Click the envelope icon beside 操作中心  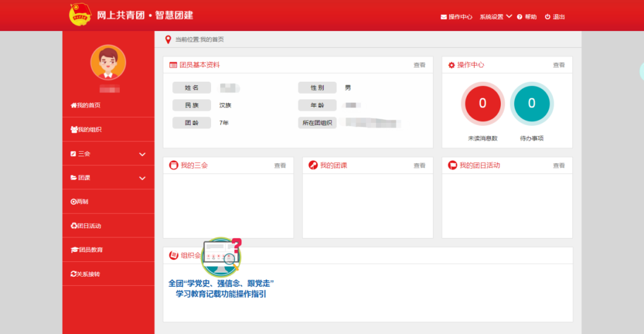pyautogui.click(x=444, y=17)
